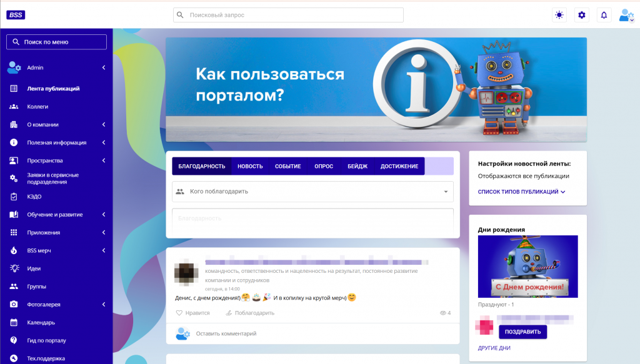Open the Photo gallery camera icon
The width and height of the screenshot is (640, 364).
point(14,305)
